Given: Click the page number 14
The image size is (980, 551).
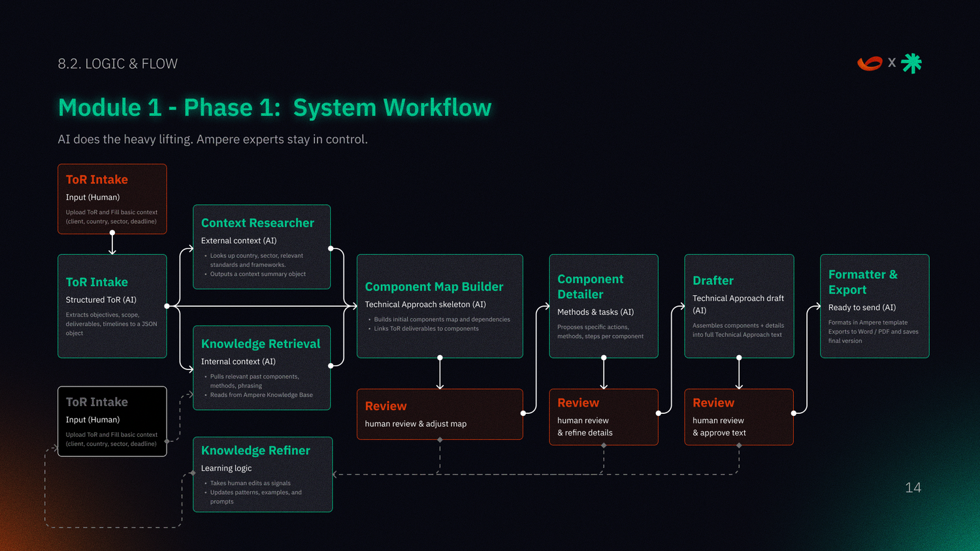Looking at the screenshot, I should [x=913, y=488].
